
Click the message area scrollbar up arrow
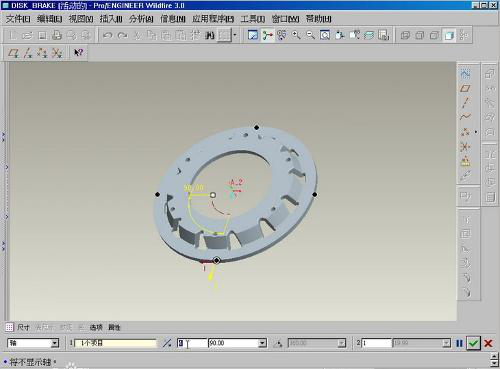495,356
